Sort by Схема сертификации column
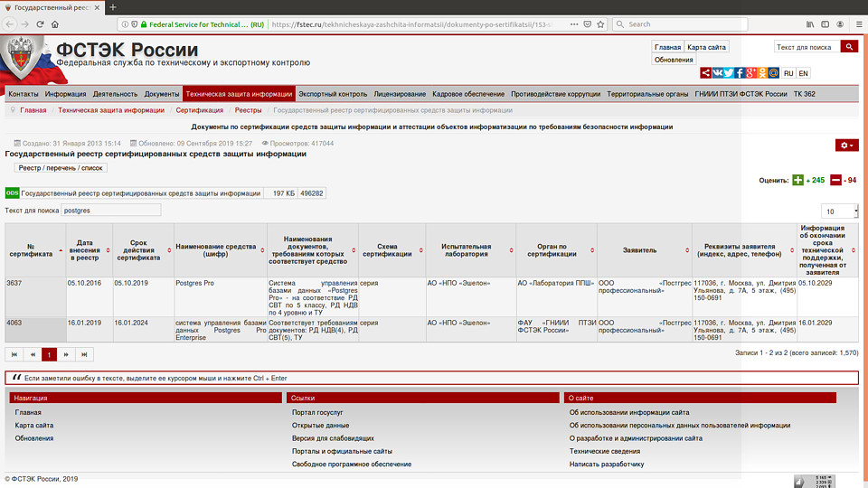This screenshot has height=488, width=868. [x=392, y=250]
